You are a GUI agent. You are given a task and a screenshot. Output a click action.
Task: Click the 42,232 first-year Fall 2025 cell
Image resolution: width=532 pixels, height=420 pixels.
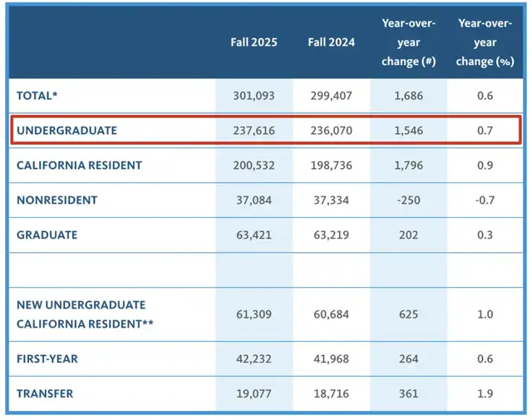[254, 359]
